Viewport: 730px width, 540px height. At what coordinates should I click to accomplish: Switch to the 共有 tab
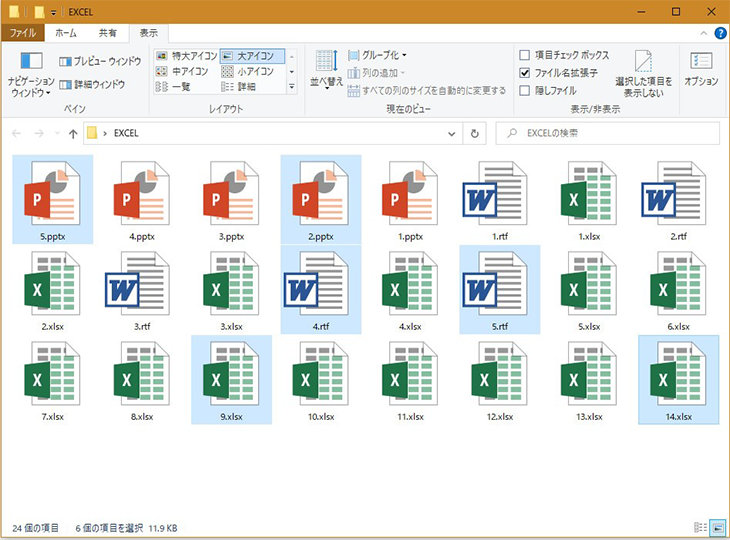point(108,33)
